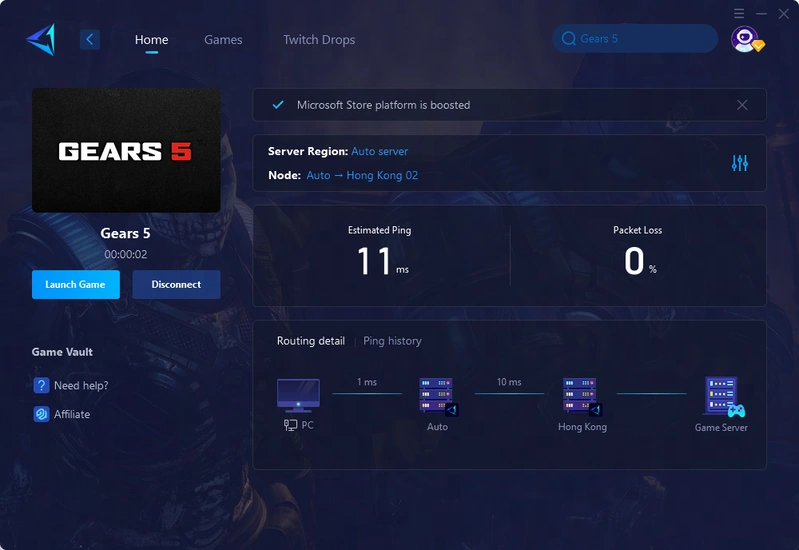799x550 pixels.
Task: Click the Gears 5 cover thumbnail
Action: (x=126, y=150)
